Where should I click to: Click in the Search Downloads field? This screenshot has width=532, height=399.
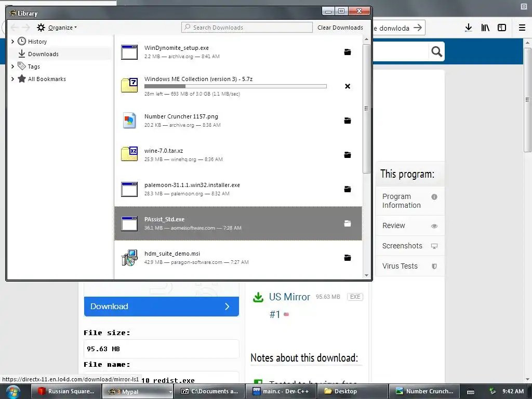[x=247, y=28]
